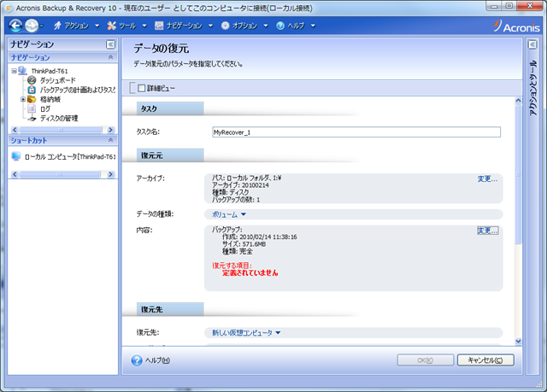Click the ヘルプ(H) link at bottom

pyautogui.click(x=157, y=360)
